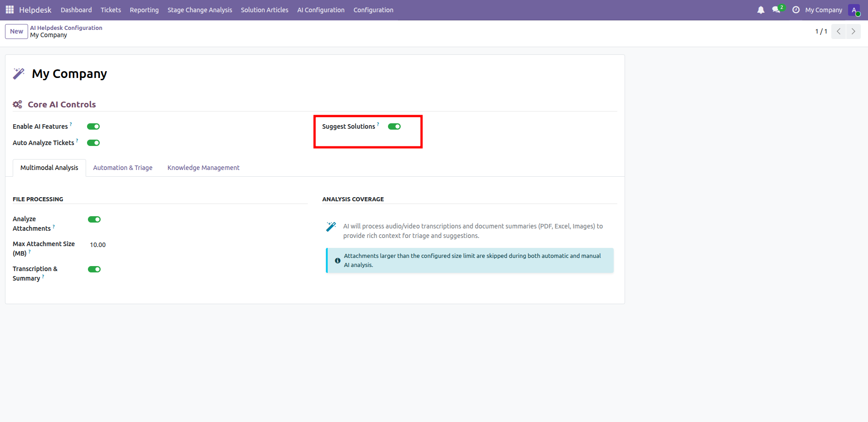Switch to Knowledge Management tab
The height and width of the screenshot is (422, 868).
coord(204,168)
